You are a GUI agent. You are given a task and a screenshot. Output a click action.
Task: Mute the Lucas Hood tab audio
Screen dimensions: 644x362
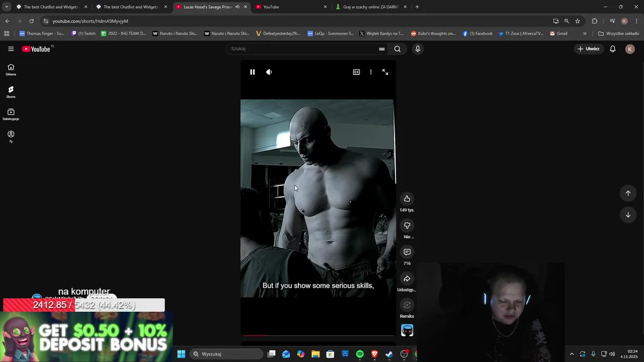(x=237, y=7)
